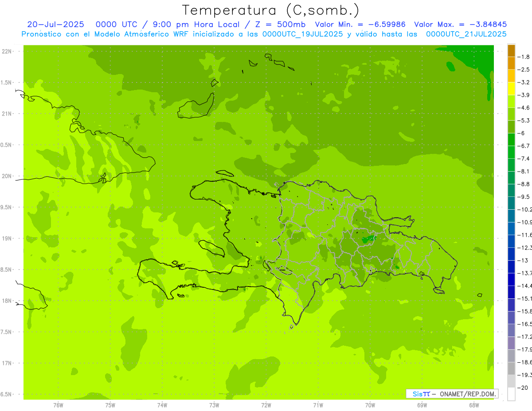Click the '18N' latitude label
Screen dimensions: 532x411
pos(7,301)
